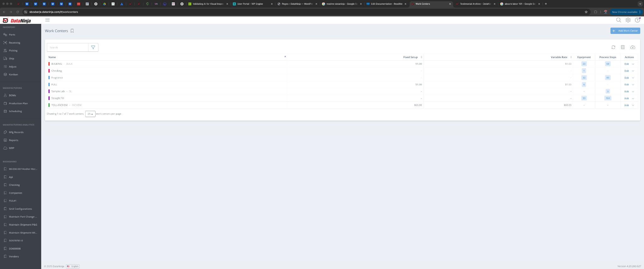The width and height of the screenshot is (644, 269).
Task: Open the Grid Configurations bookmark
Action: pyautogui.click(x=20, y=209)
